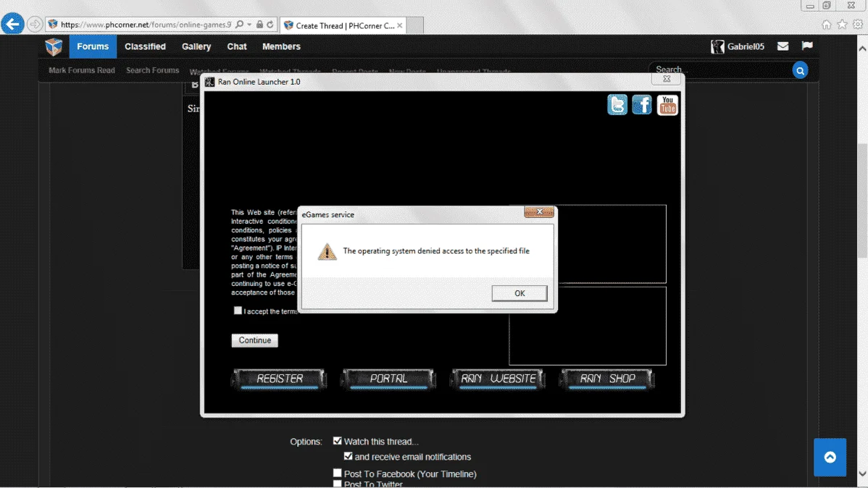Screen dimensions: 868x488
Task: Open RAN SHOP launcher button
Action: coord(607,379)
